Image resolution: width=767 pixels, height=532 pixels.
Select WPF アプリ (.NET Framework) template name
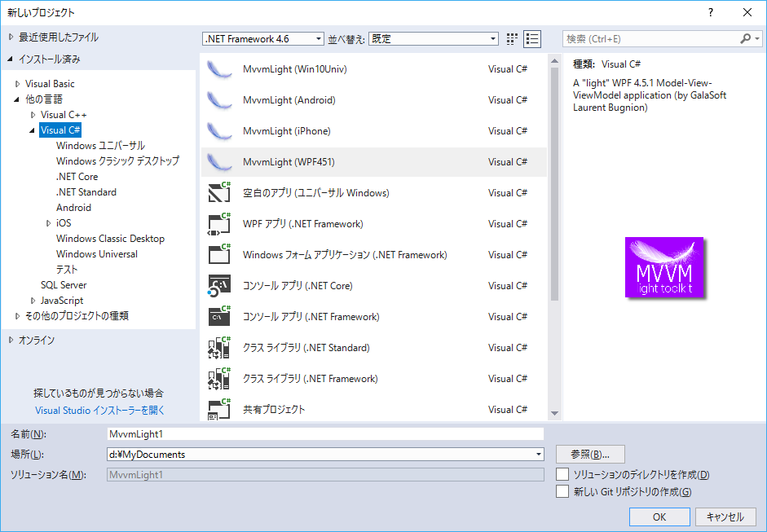302,224
